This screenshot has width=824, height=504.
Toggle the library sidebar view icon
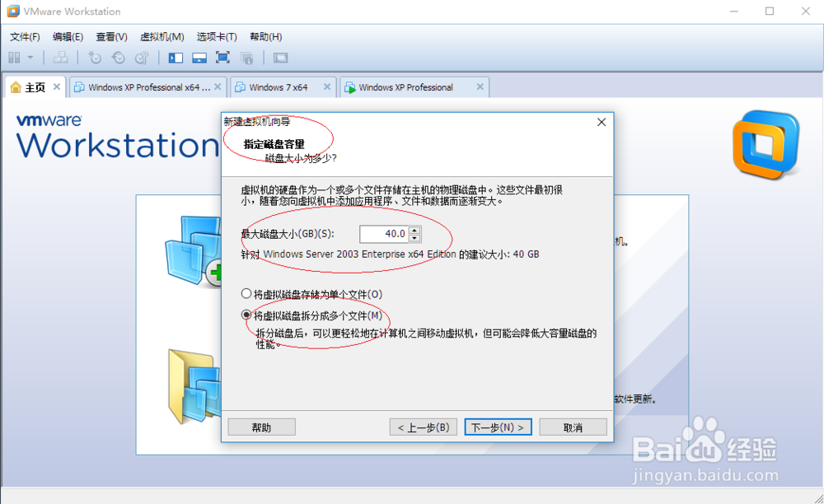(x=176, y=58)
